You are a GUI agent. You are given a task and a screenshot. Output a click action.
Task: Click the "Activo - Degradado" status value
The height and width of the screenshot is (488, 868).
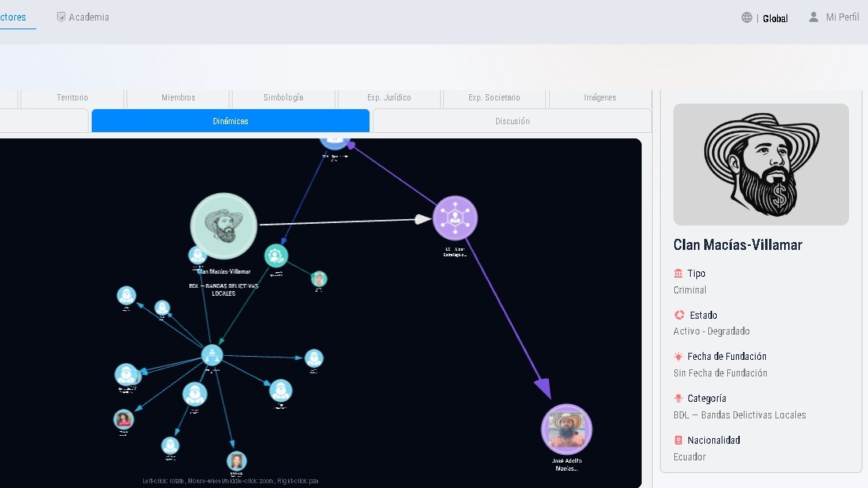tap(711, 331)
